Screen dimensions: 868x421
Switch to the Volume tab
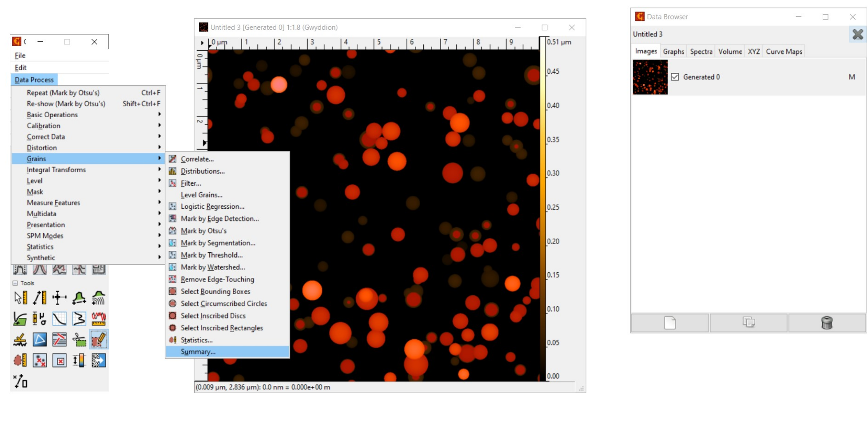[x=730, y=52]
